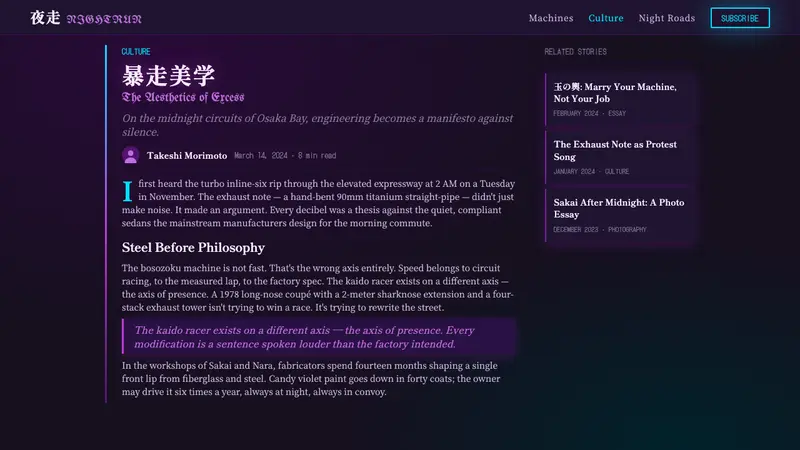This screenshot has height=450, width=800.
Task: Click the italic Osaka Bay intro line
Action: (317, 125)
